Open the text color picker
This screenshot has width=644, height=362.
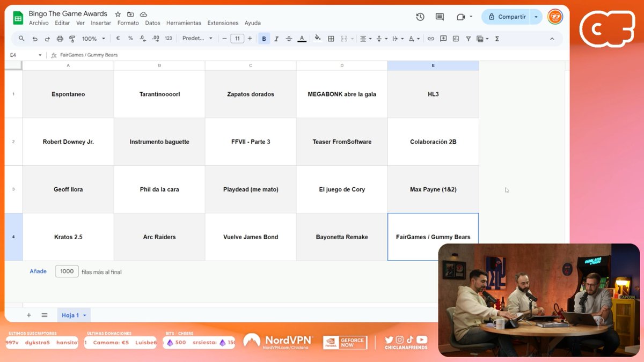click(x=302, y=39)
